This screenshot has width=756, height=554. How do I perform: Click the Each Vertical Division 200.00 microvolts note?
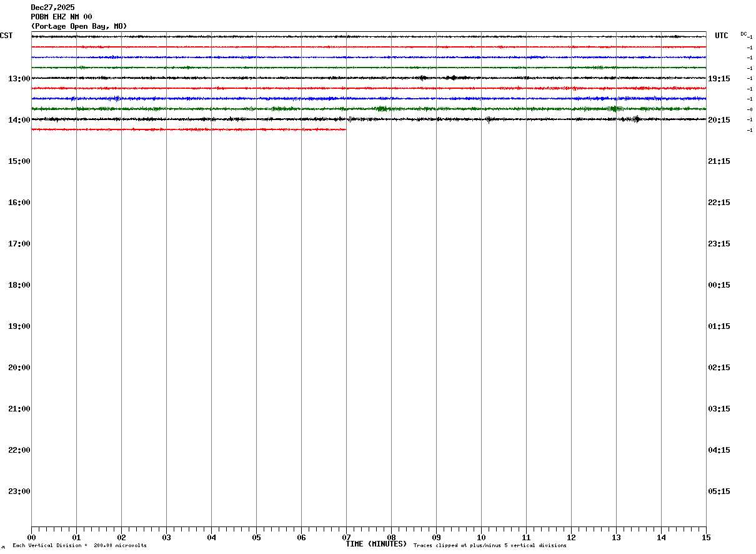point(79,545)
